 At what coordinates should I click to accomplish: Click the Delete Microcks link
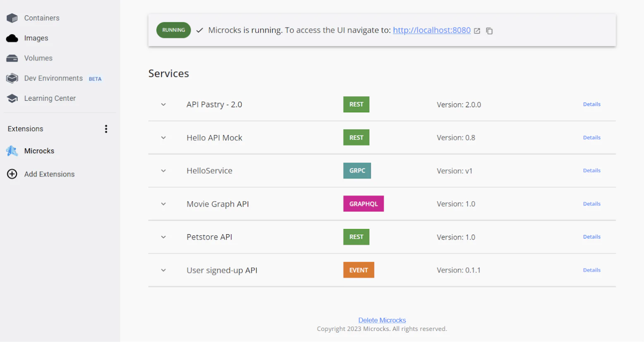coord(382,320)
